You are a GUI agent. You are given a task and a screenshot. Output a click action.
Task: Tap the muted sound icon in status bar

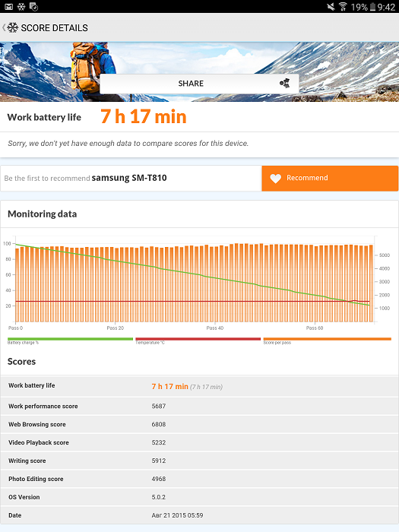pos(331,6)
